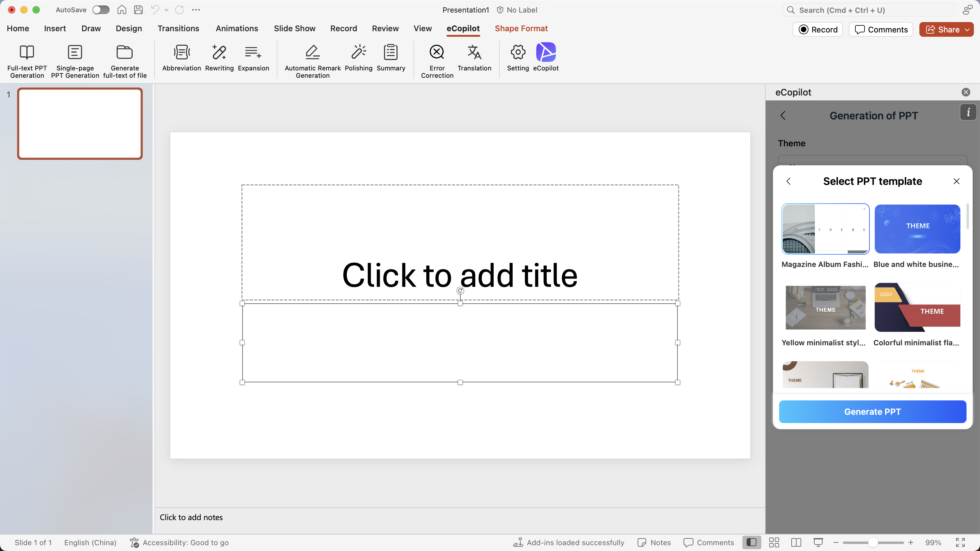The width and height of the screenshot is (980, 551).
Task: Go back from Select PPT template panel
Action: coord(789,182)
